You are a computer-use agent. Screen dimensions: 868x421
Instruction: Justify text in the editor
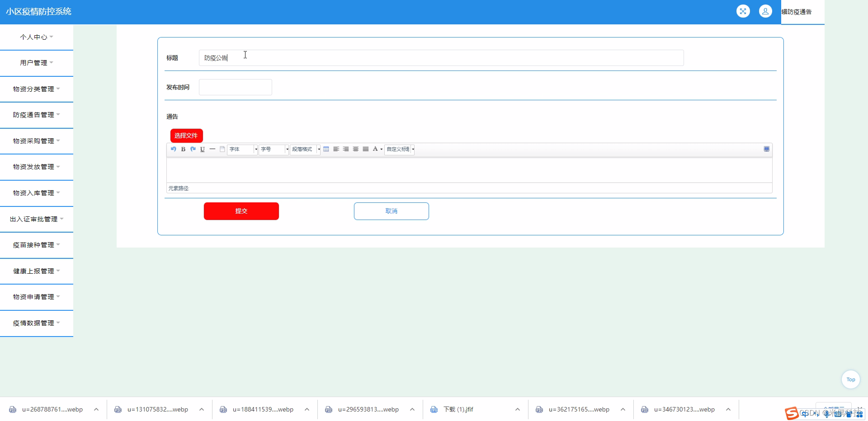366,149
